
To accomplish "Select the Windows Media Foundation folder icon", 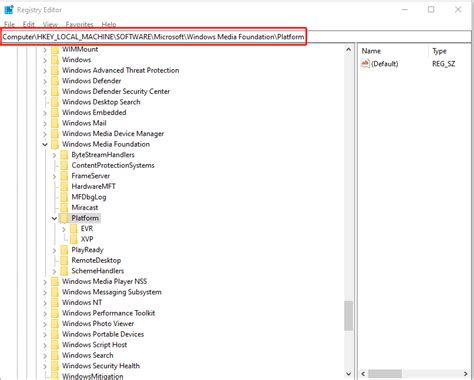I will coord(55,144).
